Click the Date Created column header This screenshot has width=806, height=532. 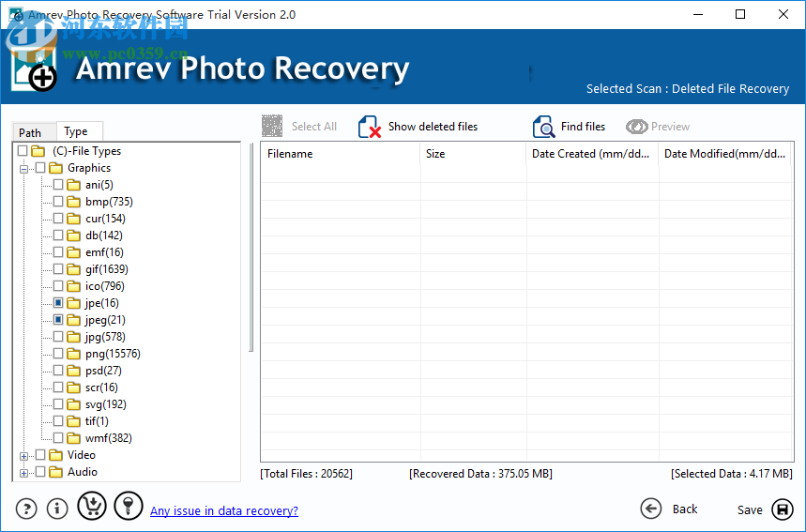pos(592,154)
